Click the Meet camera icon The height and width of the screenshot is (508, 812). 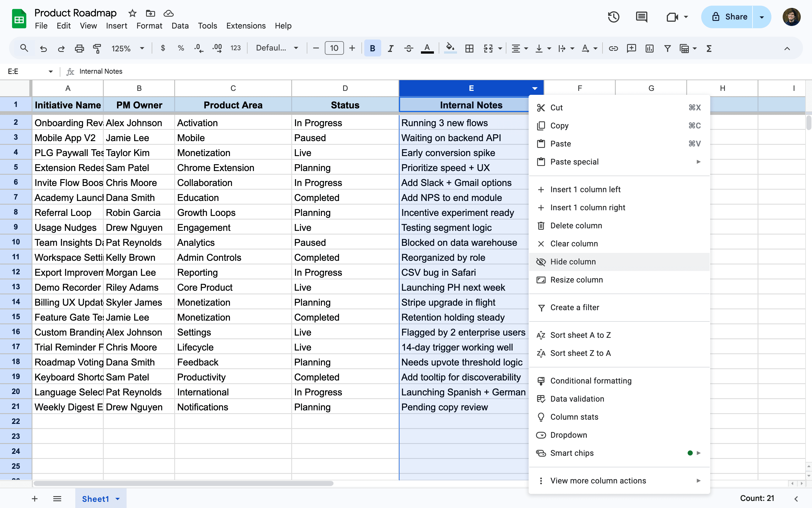[x=672, y=17]
